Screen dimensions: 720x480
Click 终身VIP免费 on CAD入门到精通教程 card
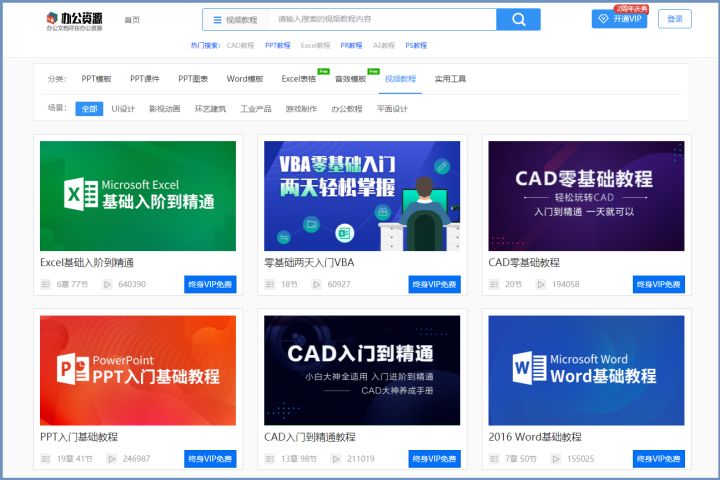(434, 459)
